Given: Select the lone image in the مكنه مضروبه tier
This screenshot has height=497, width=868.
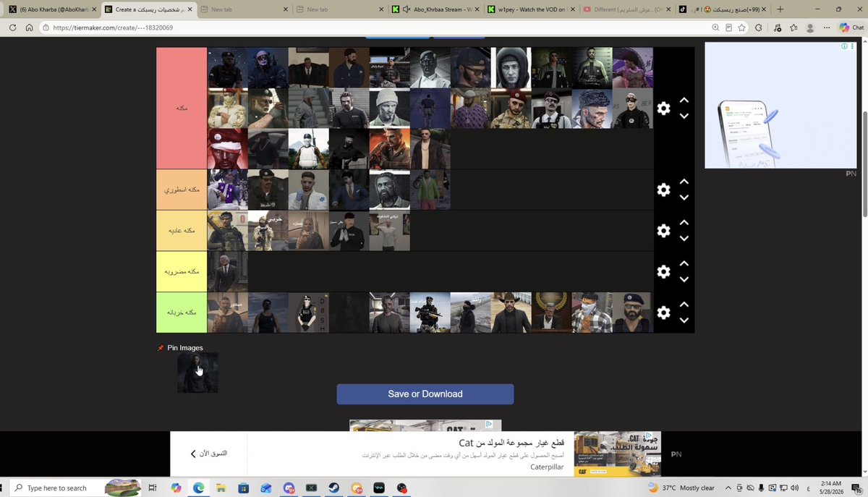Looking at the screenshot, I should click(228, 271).
